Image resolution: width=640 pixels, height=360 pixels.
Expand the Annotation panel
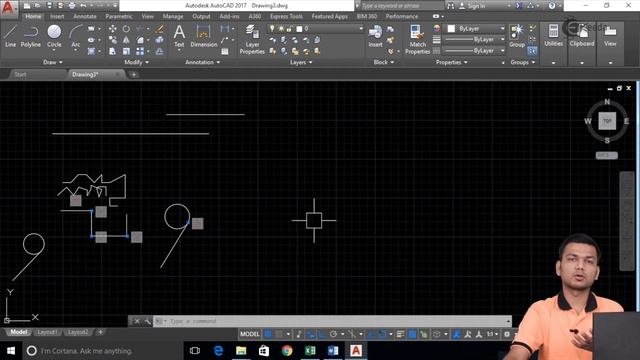point(202,62)
